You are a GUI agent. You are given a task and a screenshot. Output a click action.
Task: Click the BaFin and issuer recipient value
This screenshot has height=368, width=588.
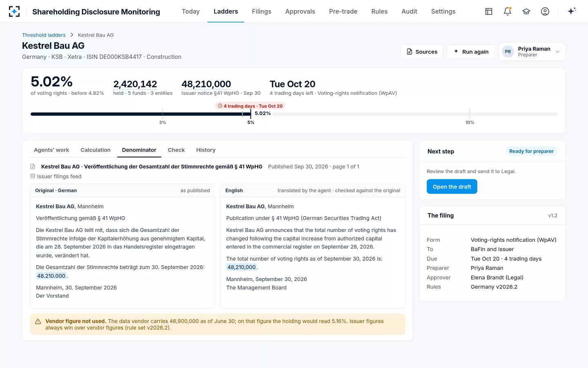pyautogui.click(x=492, y=249)
